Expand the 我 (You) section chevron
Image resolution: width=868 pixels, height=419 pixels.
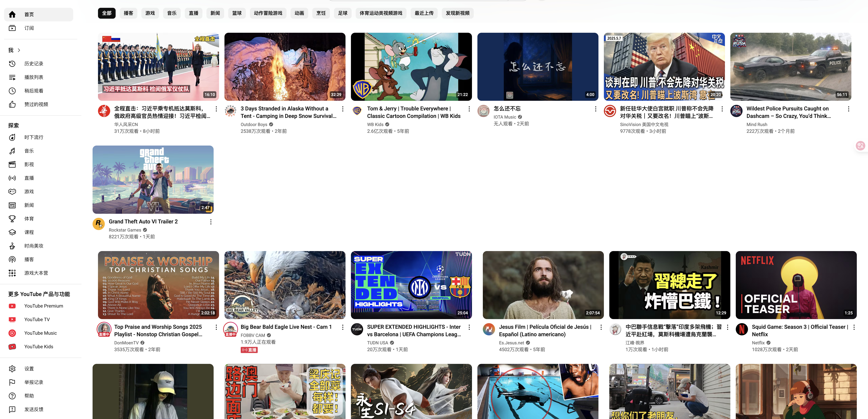[x=19, y=50]
